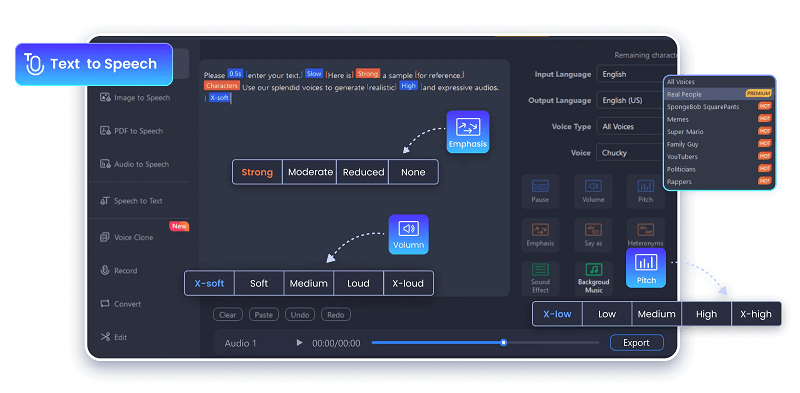Click the Sound Effect icon
Image resolution: width=800 pixels, height=393 pixels.
point(540,278)
